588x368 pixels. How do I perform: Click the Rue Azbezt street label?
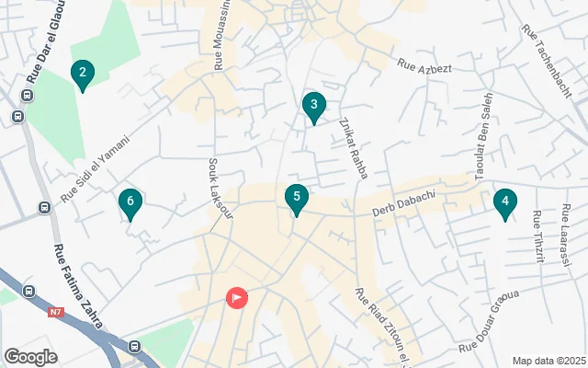coord(424,66)
